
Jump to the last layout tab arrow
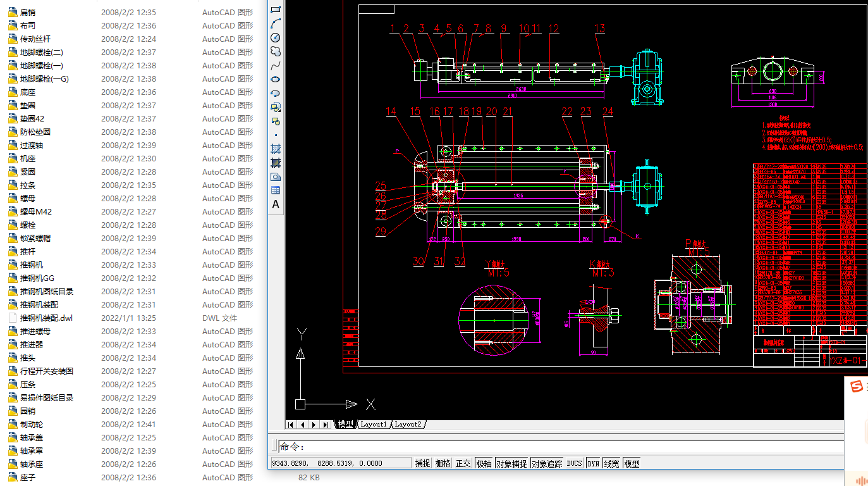tap(326, 425)
